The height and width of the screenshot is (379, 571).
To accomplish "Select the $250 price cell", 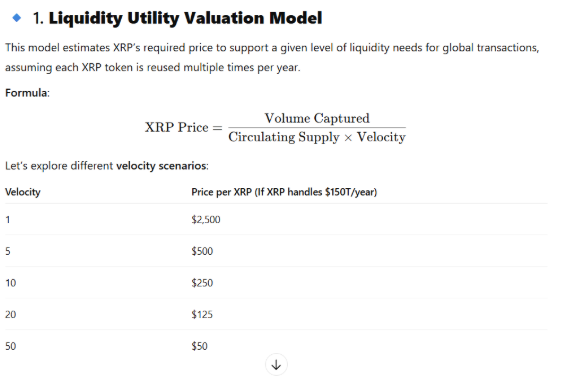I will [202, 283].
